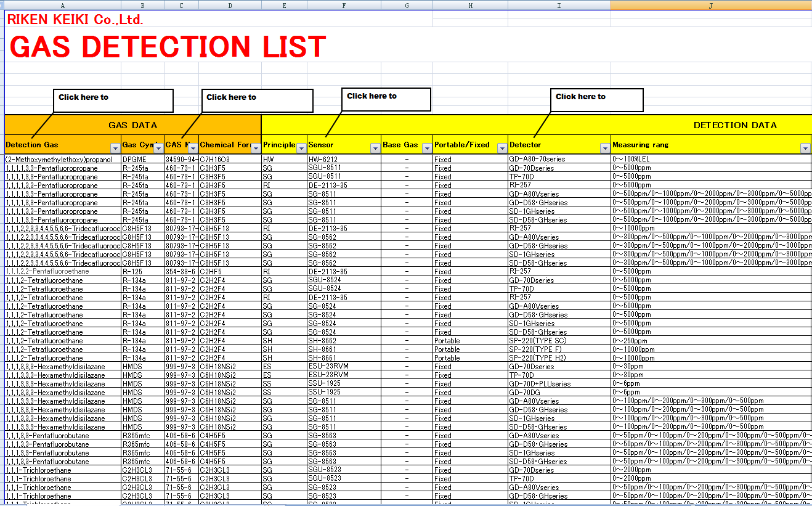Open the Principle filter dropdown

pyautogui.click(x=301, y=148)
